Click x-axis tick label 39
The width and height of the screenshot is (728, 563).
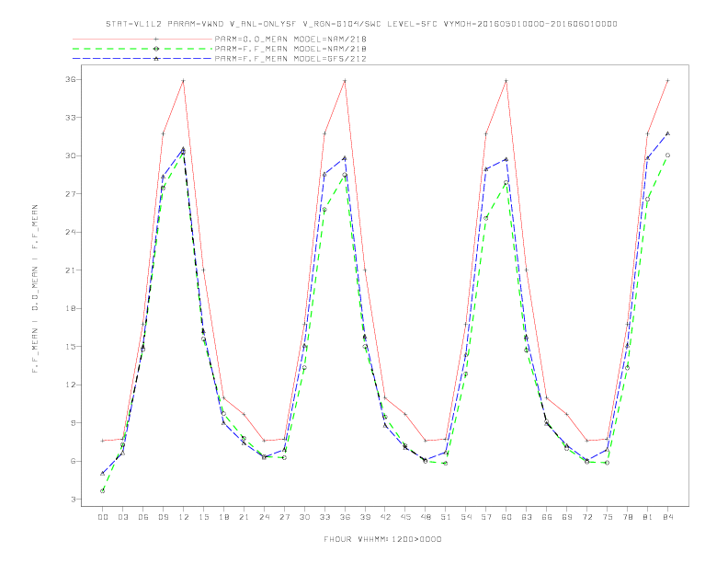click(365, 517)
